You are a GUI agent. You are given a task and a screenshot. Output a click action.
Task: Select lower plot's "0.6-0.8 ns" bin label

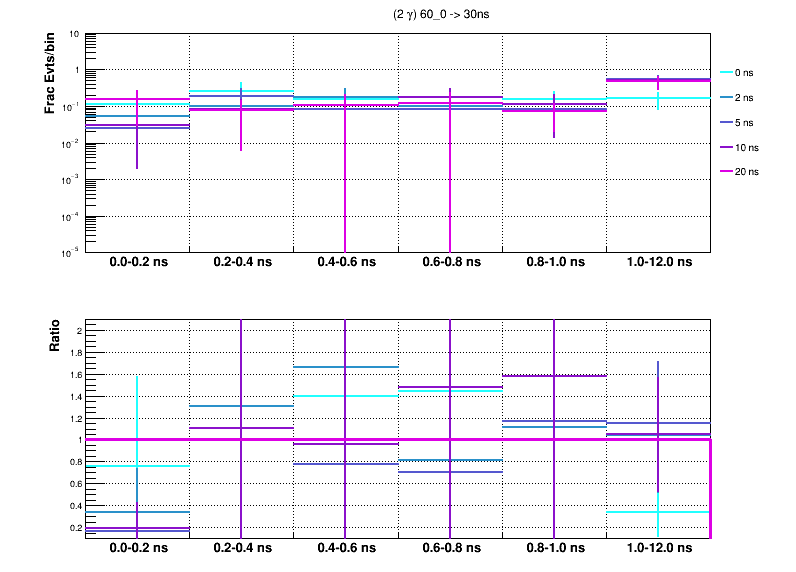point(449,549)
